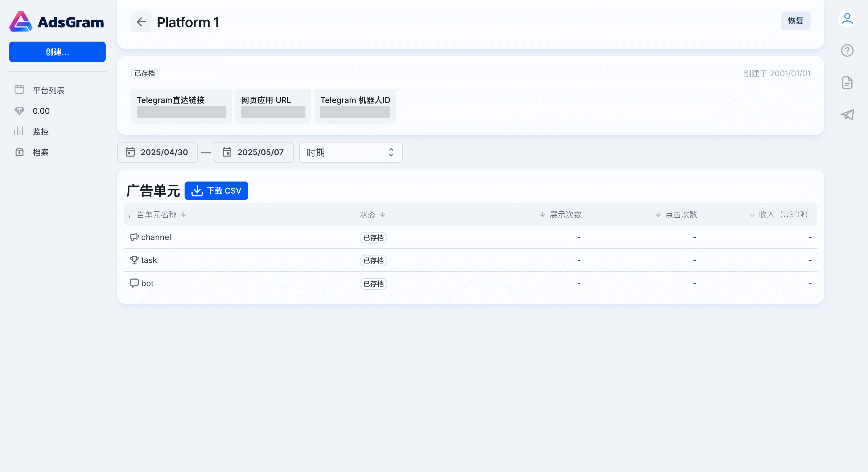This screenshot has height=472, width=868.
Task: Click the 广告单元 section heading
Action: pyautogui.click(x=153, y=191)
